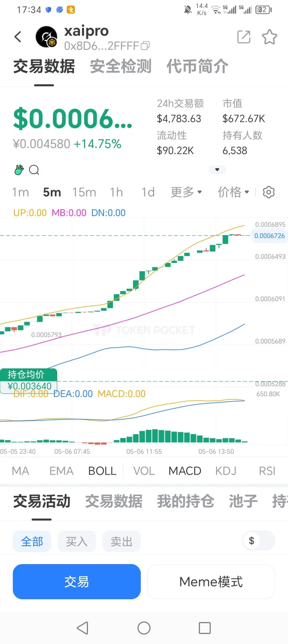Viewport: 288px width, 644px height.
Task: Select the 1d timeframe
Action: tap(148, 192)
